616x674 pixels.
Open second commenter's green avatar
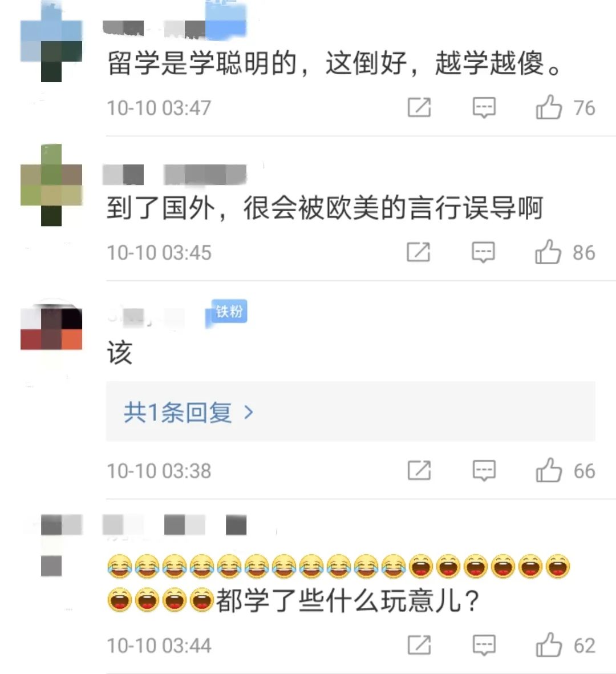pyautogui.click(x=51, y=185)
